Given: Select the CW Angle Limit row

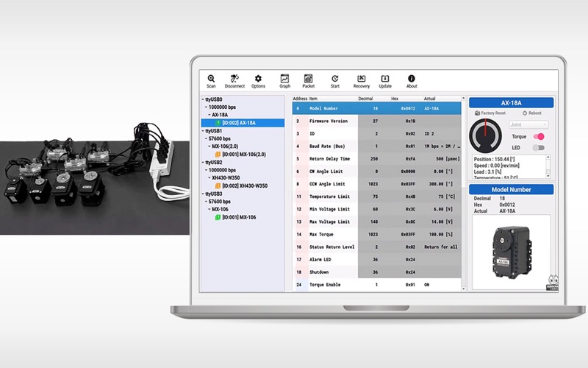Looking at the screenshot, I should pos(376,171).
